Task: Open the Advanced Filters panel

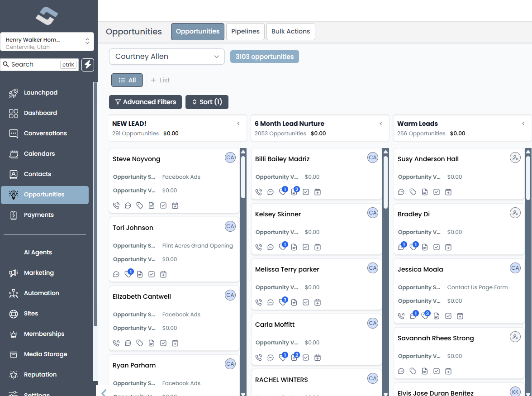Action: pyautogui.click(x=145, y=102)
